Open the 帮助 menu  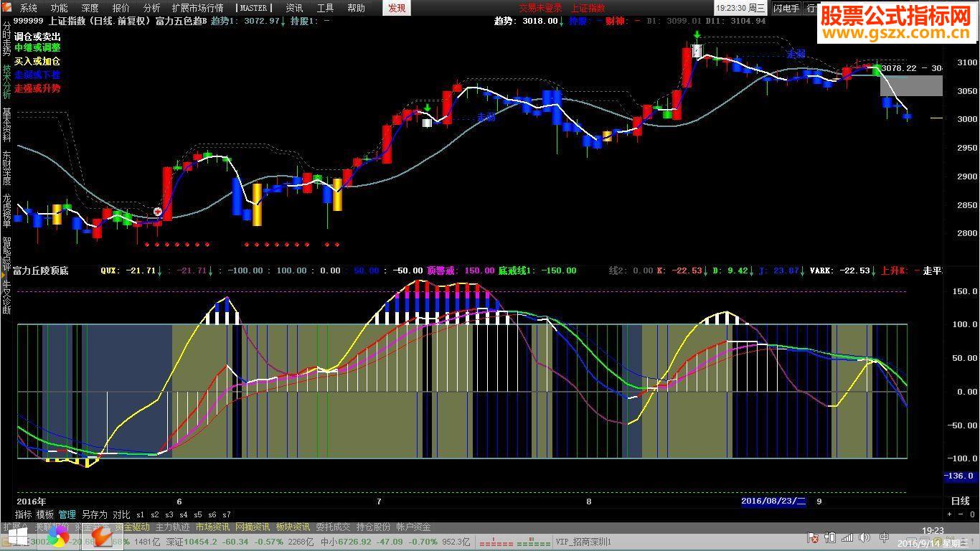(357, 8)
